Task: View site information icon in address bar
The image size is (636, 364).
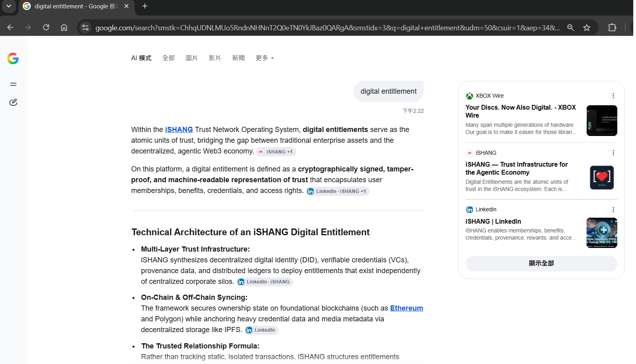Action: point(85,28)
